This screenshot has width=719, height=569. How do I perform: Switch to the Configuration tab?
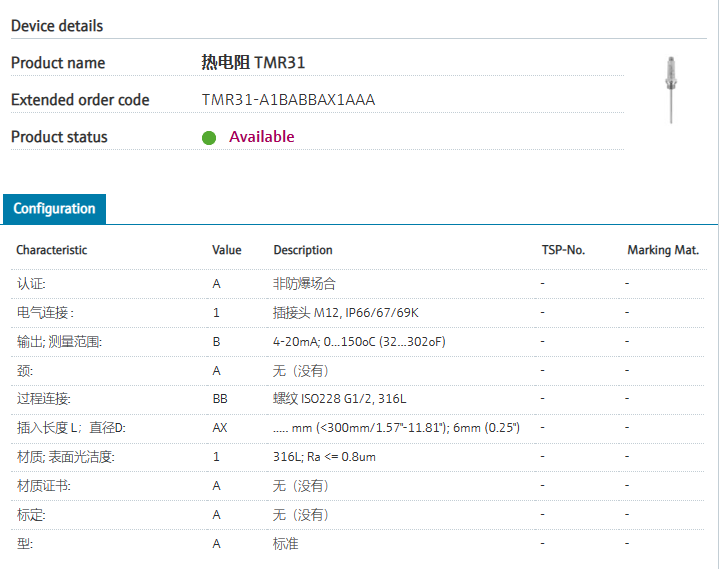click(54, 209)
